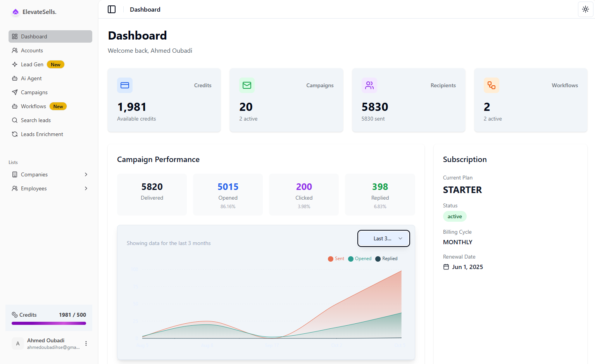
Task: Click the credits usage progress bar
Action: pos(48,323)
